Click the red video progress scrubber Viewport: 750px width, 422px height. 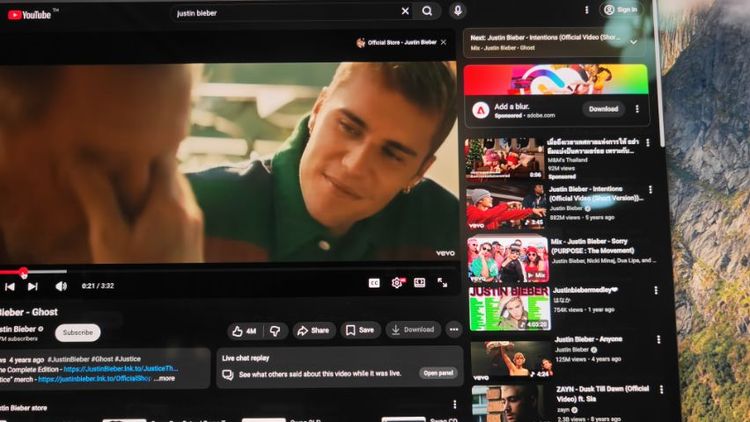[x=23, y=272]
